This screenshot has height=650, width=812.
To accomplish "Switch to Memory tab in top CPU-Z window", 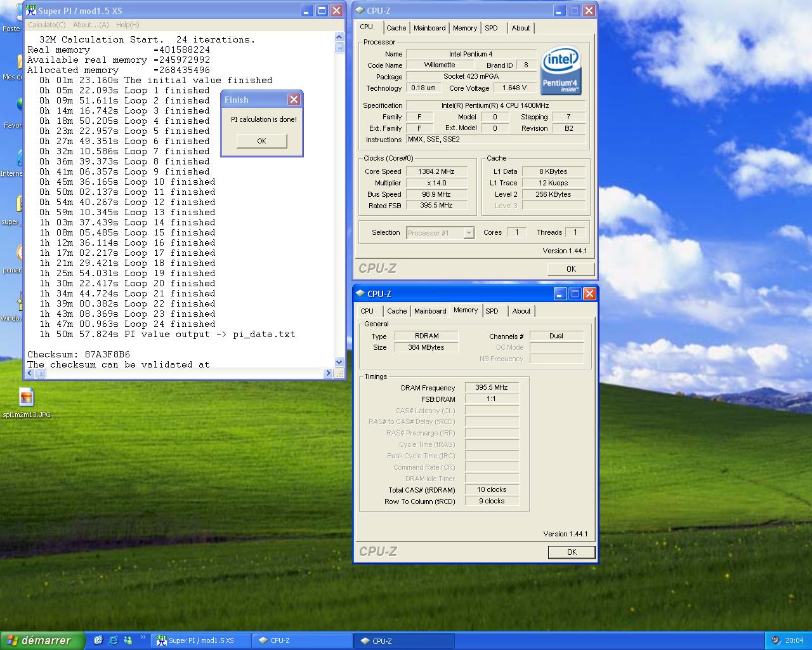I will tap(465, 28).
